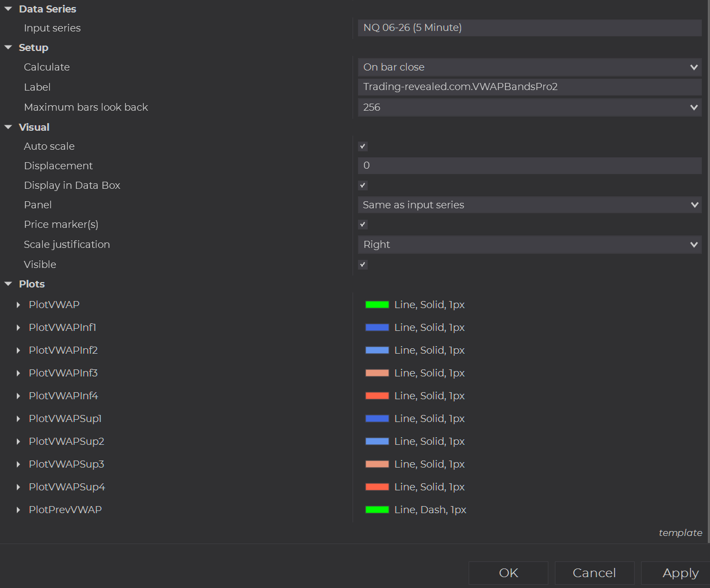Uncheck the Auto scale checkbox
The image size is (710, 588).
pyautogui.click(x=363, y=146)
